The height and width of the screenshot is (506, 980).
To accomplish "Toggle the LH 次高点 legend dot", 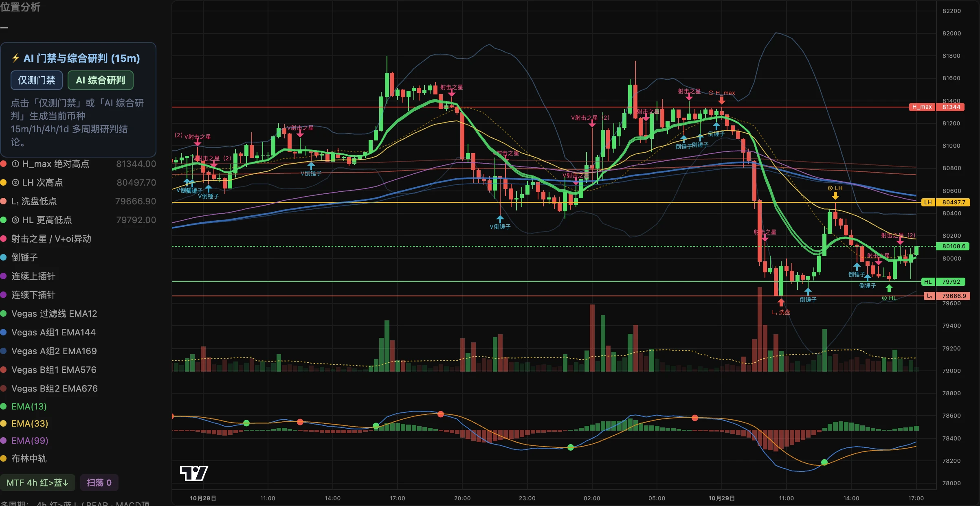I will (x=3, y=183).
